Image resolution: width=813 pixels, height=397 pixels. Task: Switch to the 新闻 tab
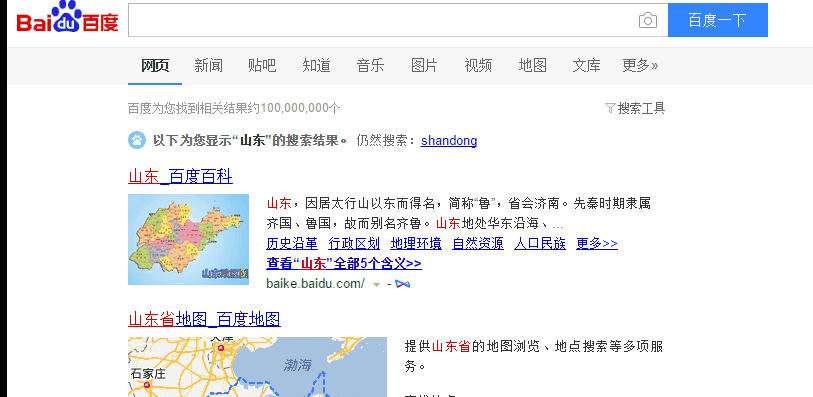[208, 66]
